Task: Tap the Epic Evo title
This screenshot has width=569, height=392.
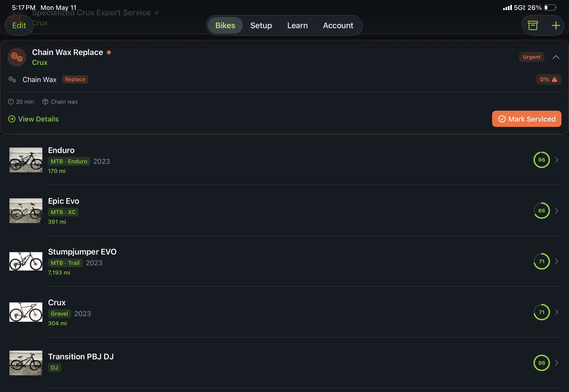Action: [x=64, y=201]
